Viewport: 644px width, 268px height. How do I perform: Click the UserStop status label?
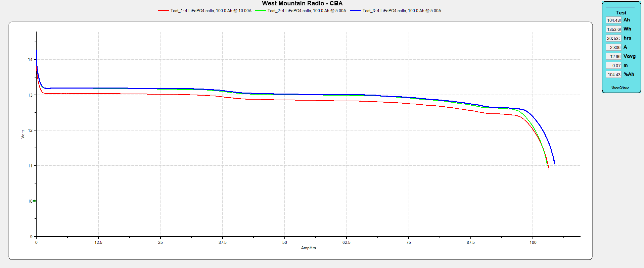click(620, 87)
